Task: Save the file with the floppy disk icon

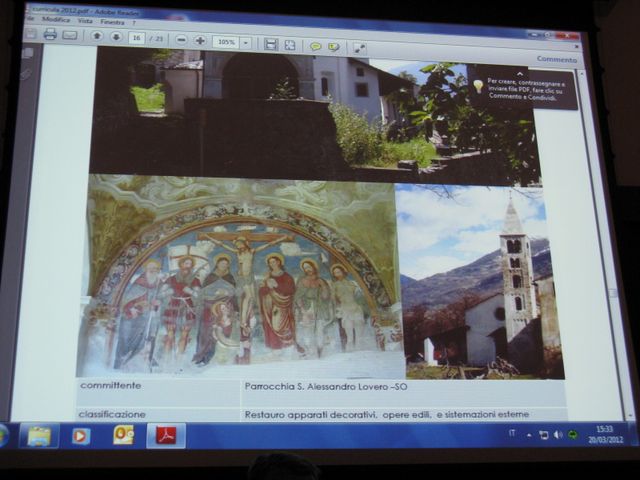Action: [x=31, y=33]
